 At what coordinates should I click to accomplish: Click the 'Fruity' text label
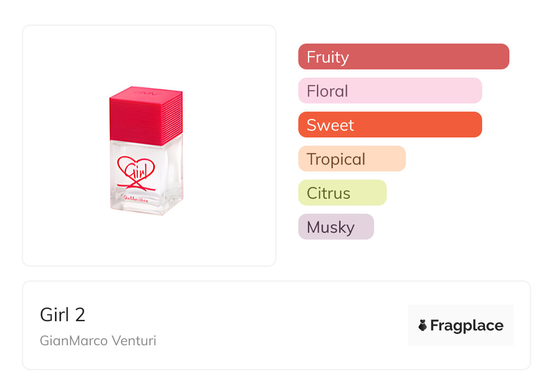(x=328, y=57)
